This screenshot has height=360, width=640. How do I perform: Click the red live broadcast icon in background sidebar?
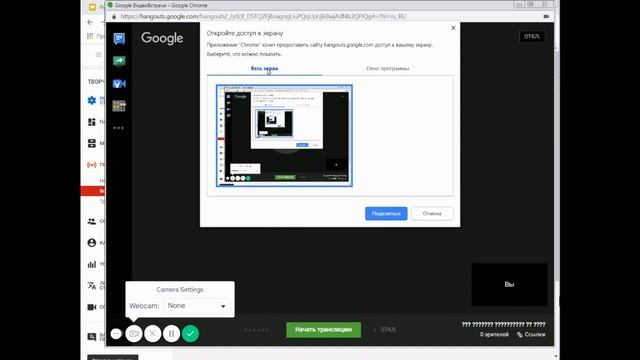pyautogui.click(x=92, y=165)
